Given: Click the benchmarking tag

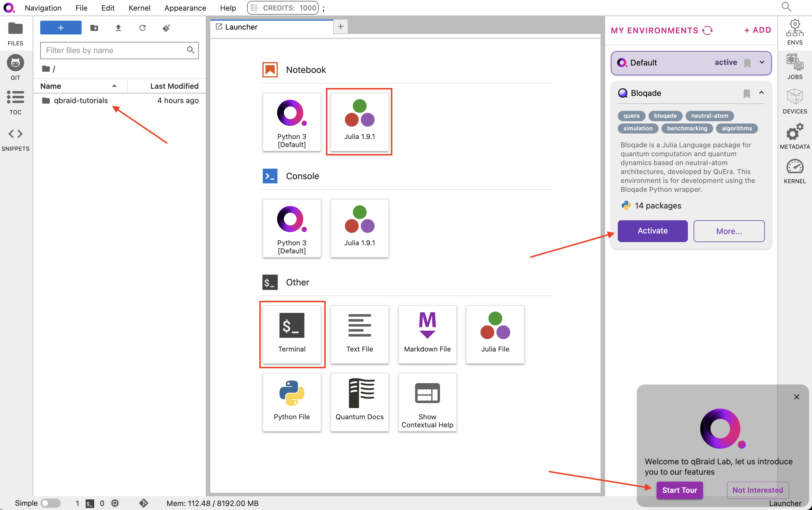Looking at the screenshot, I should coord(687,128).
